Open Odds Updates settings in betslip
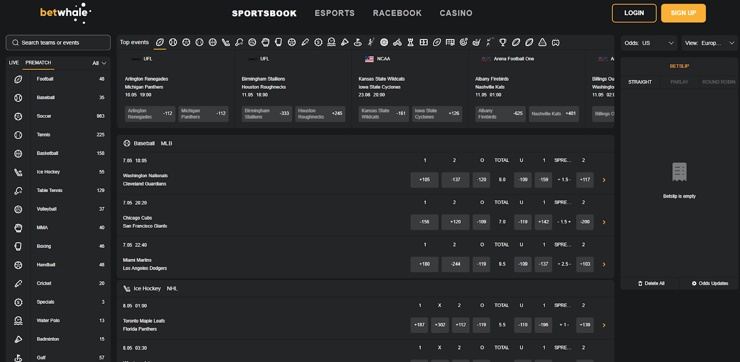740x362 pixels. [x=709, y=284]
